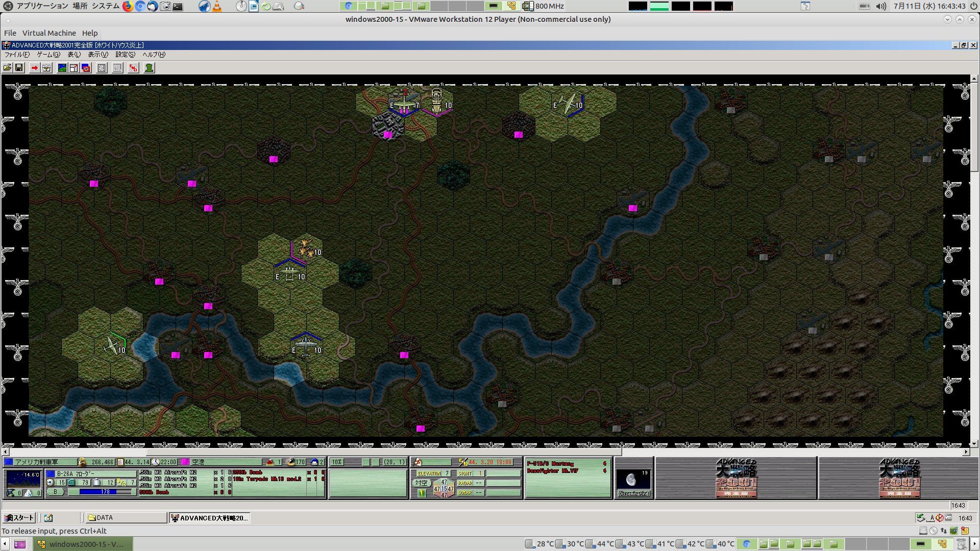Open the 設定(S) settings menu
Viewport: 980px width, 551px height.
pos(125,55)
